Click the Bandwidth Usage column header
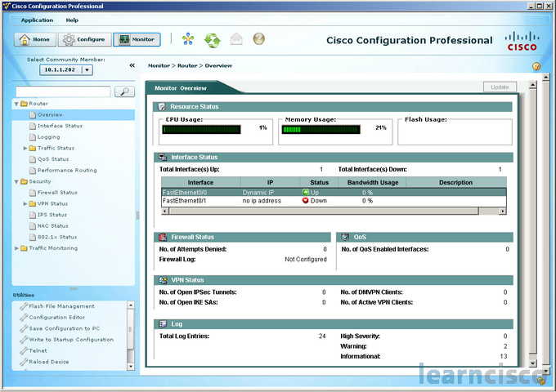The height and width of the screenshot is (392, 556). [373, 182]
